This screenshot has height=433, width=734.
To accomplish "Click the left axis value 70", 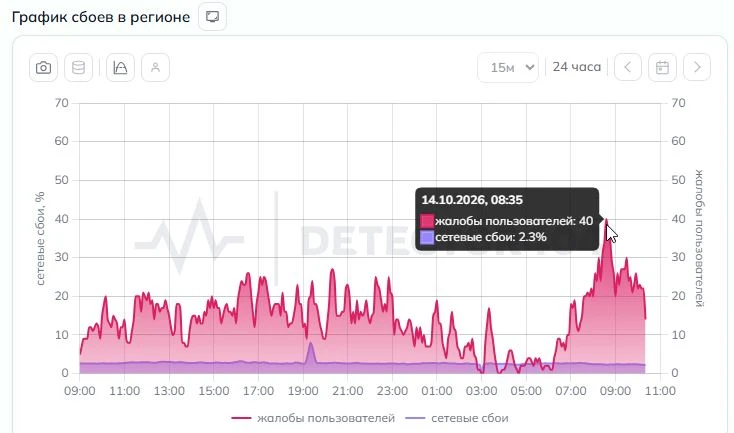I will (x=61, y=103).
